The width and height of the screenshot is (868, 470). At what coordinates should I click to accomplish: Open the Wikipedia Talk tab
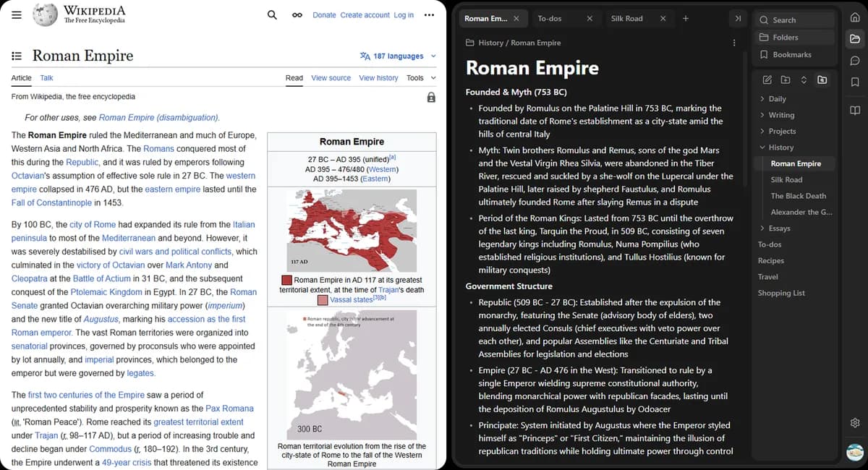pyautogui.click(x=46, y=78)
